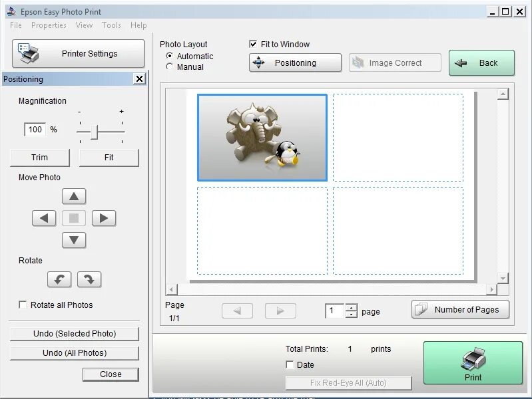Select the elephant and penguin photo thumbnail
Viewport: 532px width, 399px height.
pos(262,138)
